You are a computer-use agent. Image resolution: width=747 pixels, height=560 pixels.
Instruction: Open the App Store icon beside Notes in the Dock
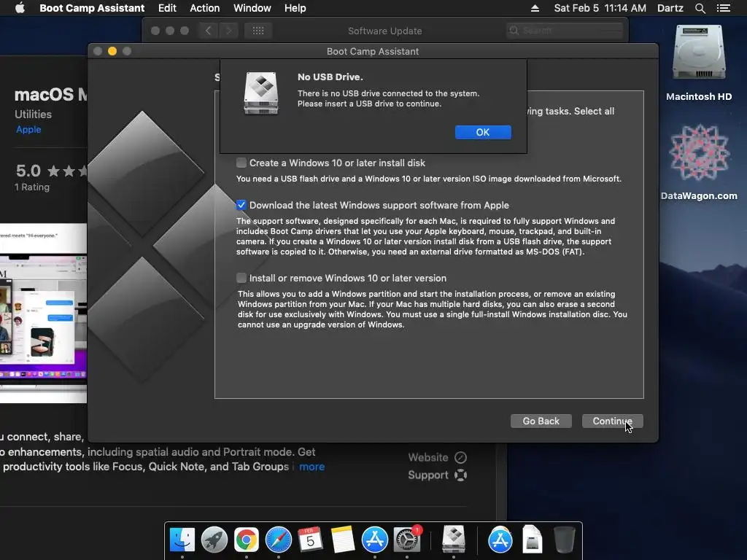375,540
